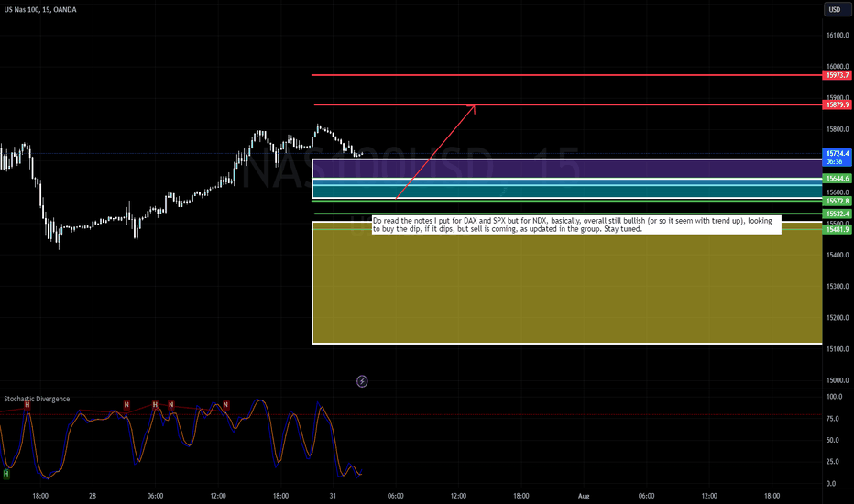Select the Stochastic Divergence indicator label

pos(37,399)
